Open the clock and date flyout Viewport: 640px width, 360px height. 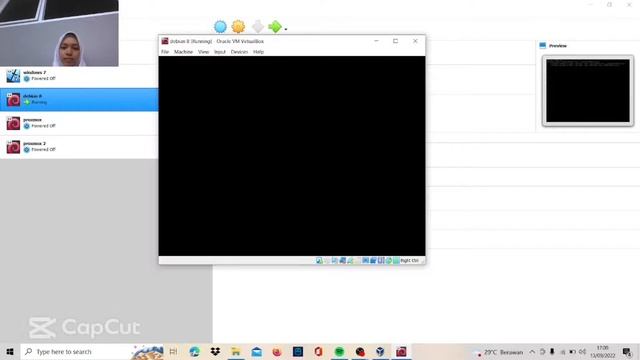click(602, 351)
